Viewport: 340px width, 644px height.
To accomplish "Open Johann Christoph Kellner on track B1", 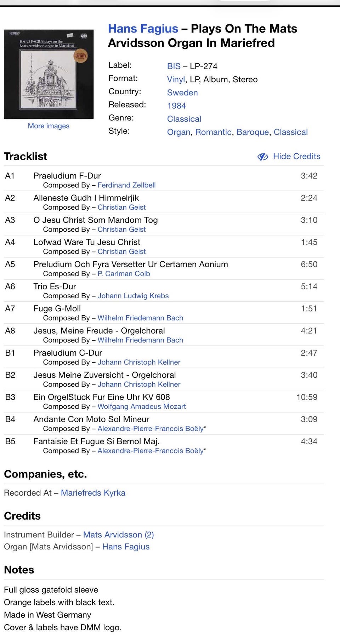I will tap(139, 362).
